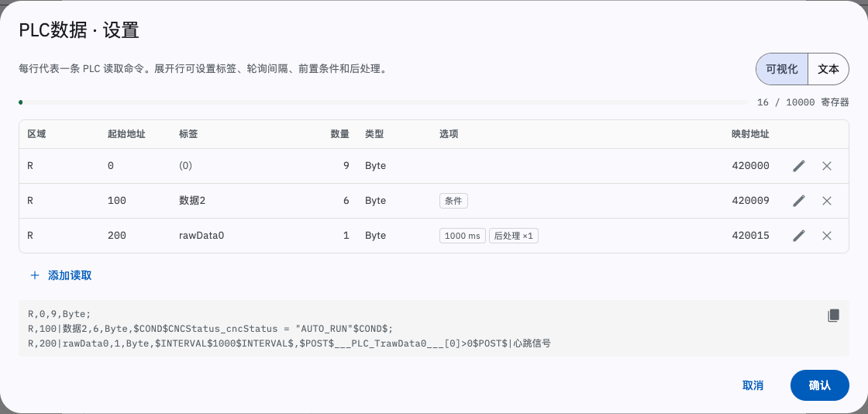Click the PLC数据 · 设置 dialog title
This screenshot has height=414, width=868.
pos(78,30)
